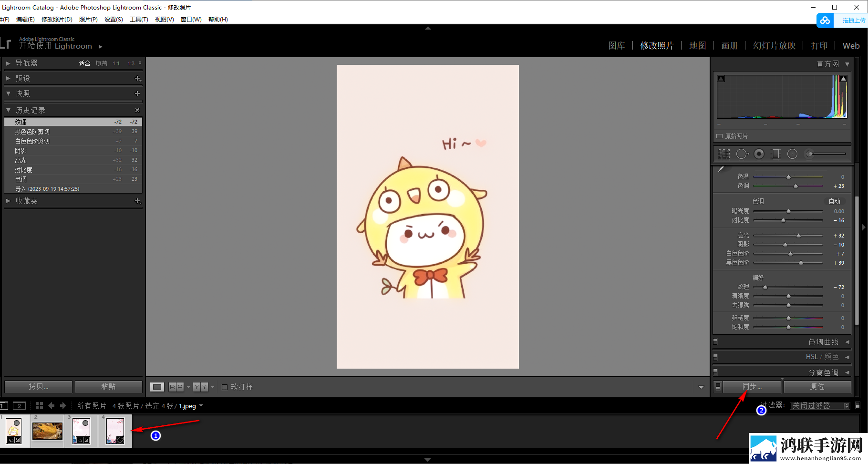The height and width of the screenshot is (464, 868).
Task: Click the 曝光度 slider handle
Action: 788,211
